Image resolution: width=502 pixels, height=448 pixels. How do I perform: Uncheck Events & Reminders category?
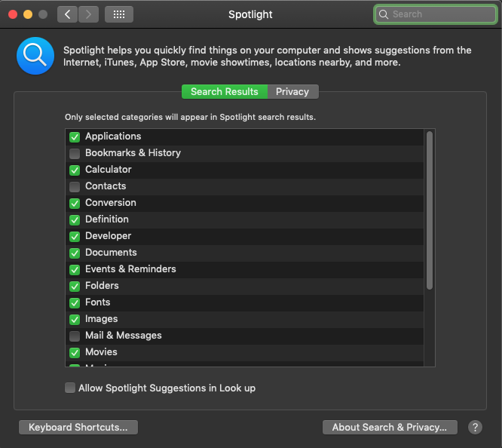point(75,269)
